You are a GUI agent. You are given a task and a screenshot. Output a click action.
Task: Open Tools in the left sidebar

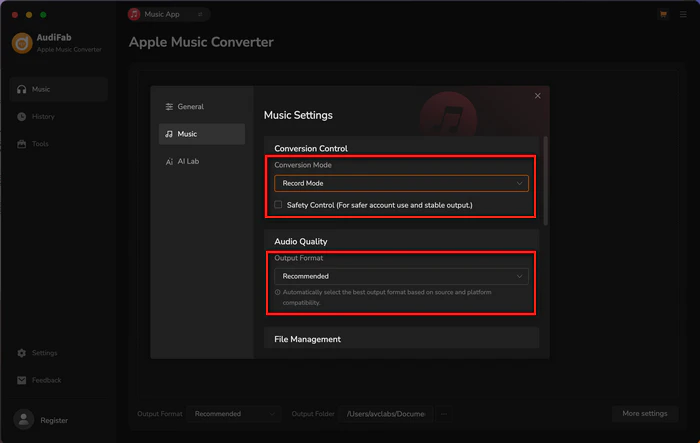[x=58, y=144]
